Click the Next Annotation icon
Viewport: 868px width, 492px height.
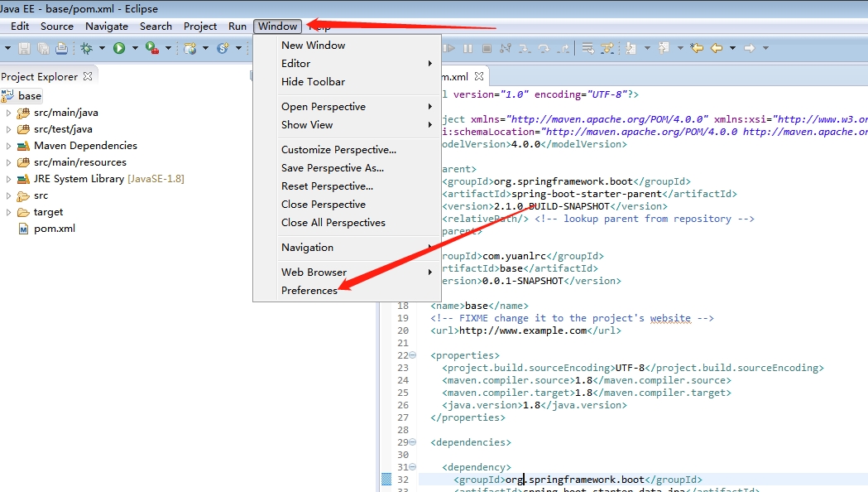tap(631, 48)
